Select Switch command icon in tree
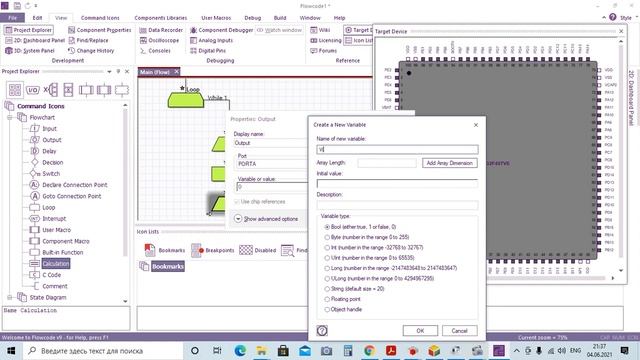The height and width of the screenshot is (360, 640). coord(46,173)
